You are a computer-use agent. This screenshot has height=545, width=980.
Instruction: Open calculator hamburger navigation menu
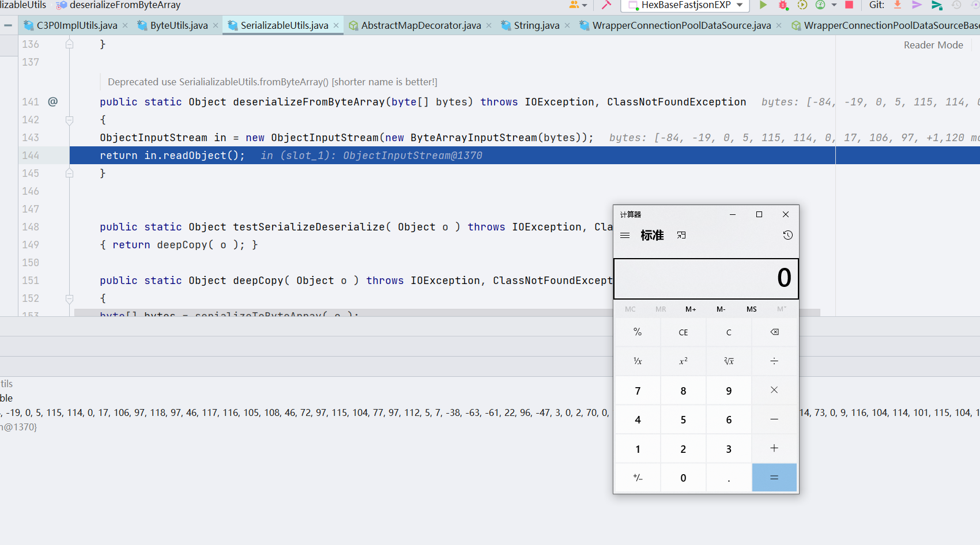point(625,235)
